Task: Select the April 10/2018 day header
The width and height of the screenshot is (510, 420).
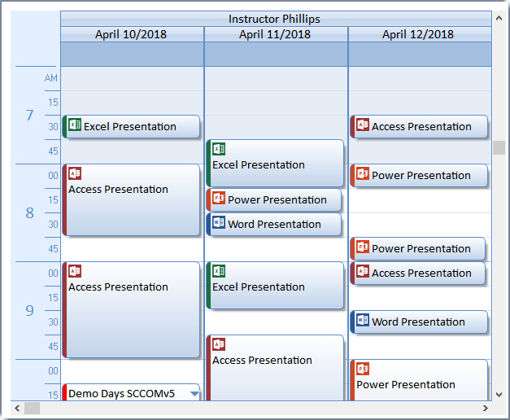Action: tap(132, 34)
